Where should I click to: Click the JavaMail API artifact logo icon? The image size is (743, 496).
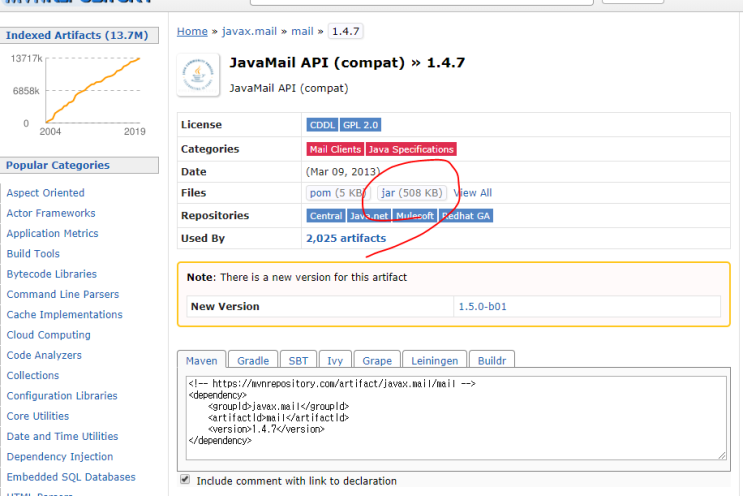[198, 74]
